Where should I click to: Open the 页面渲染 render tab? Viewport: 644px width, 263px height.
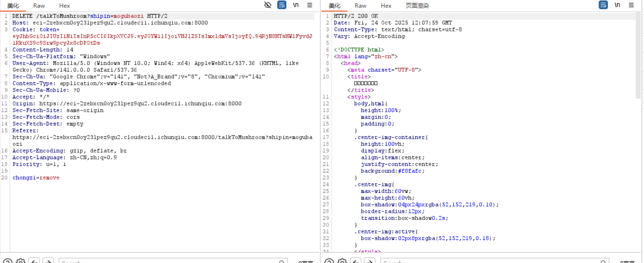(417, 6)
